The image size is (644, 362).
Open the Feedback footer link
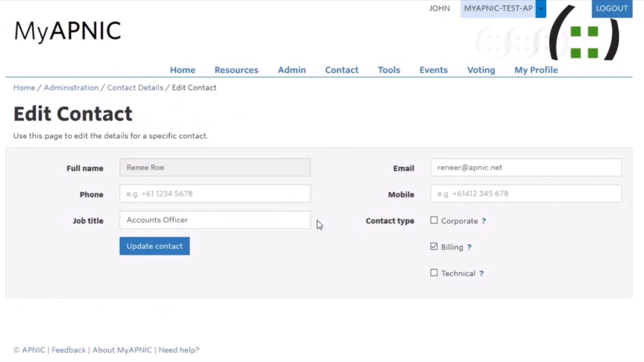(x=68, y=350)
